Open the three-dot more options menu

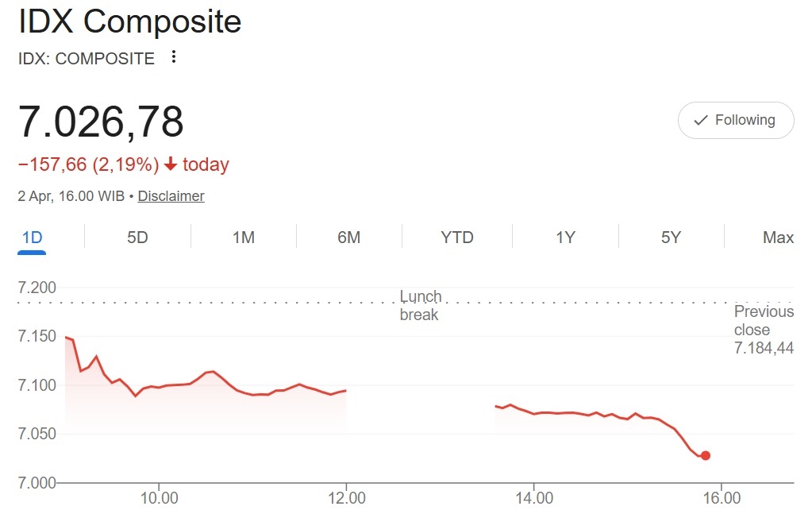pyautogui.click(x=174, y=57)
